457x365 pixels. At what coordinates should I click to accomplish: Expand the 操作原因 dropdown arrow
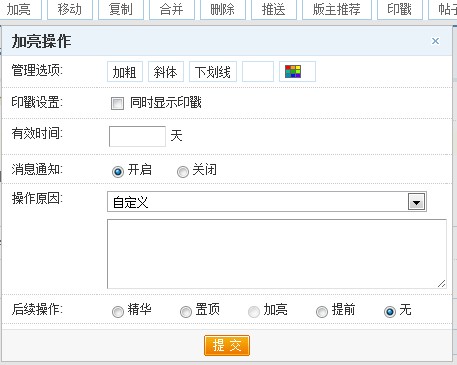click(417, 202)
